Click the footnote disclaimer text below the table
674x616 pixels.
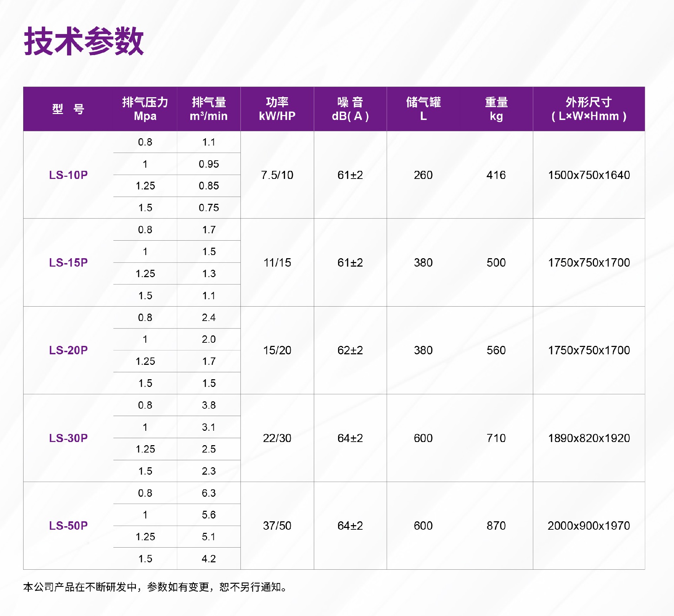(x=155, y=587)
